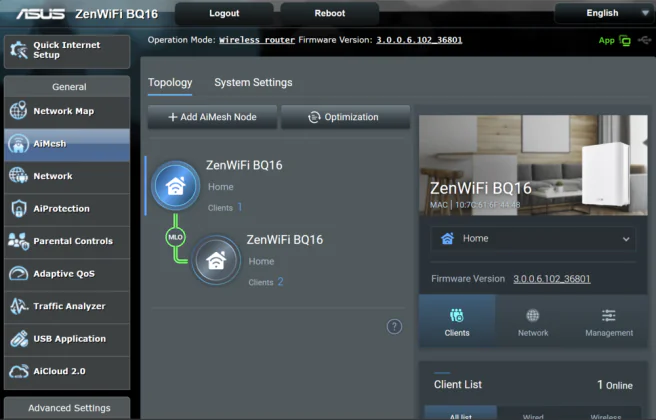Click the Adaptive QoS gauge icon
The width and height of the screenshot is (656, 420).
[x=18, y=274]
